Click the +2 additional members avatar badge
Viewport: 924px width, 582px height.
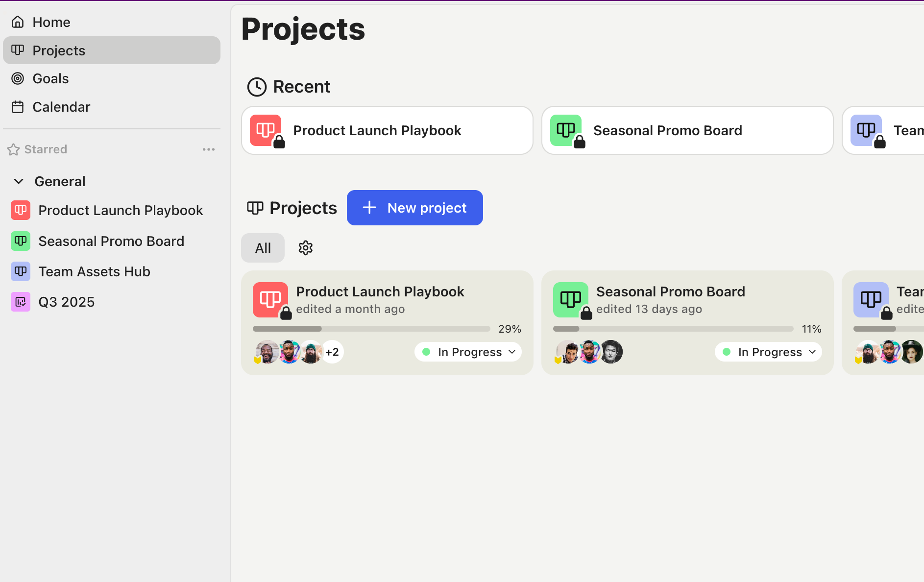pyautogui.click(x=332, y=352)
